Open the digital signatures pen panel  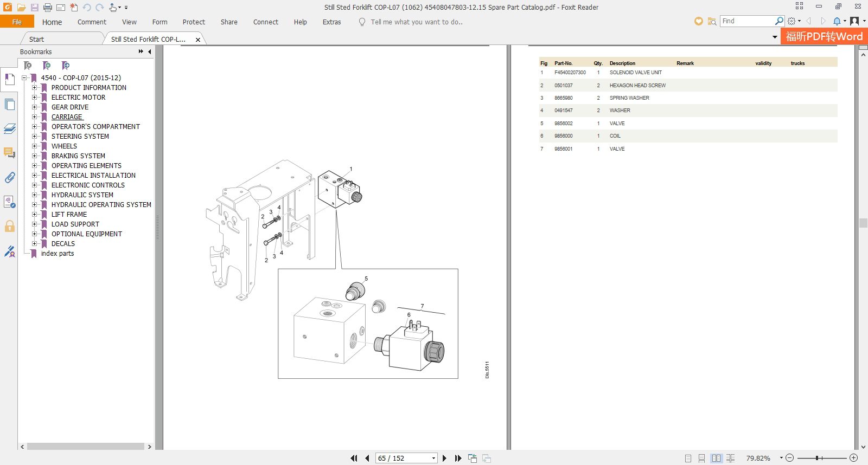(x=9, y=251)
